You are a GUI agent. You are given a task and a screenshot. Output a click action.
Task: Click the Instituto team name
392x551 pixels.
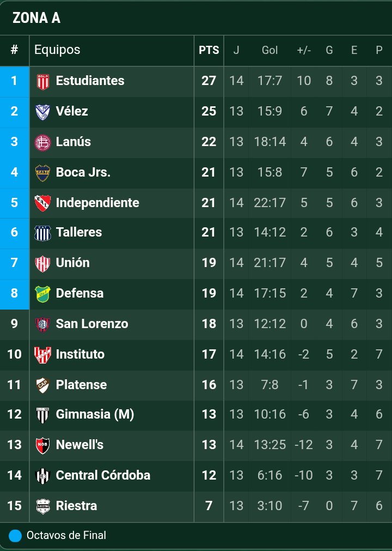[x=80, y=354]
